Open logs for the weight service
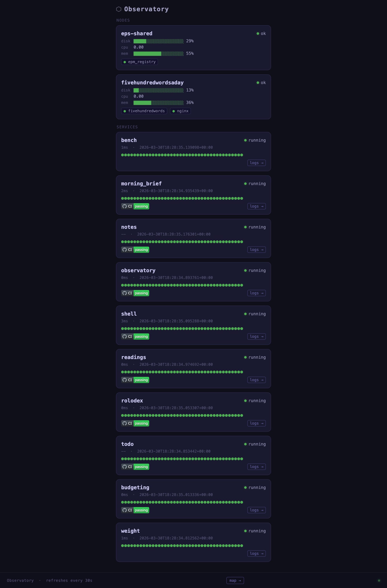Screen dimensions: 387x588 [256, 554]
